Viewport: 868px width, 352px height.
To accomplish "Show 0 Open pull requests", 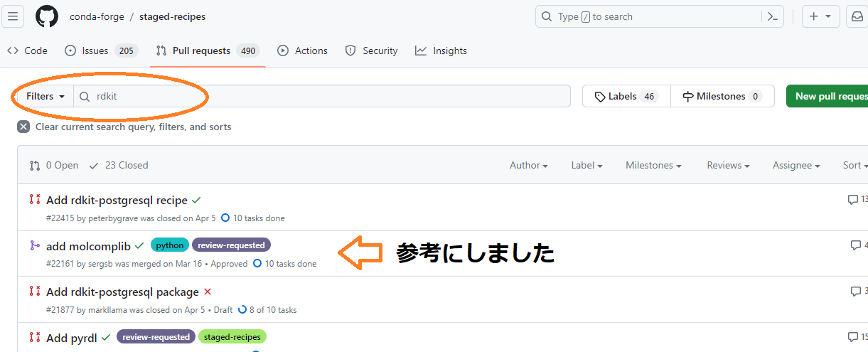I will (x=54, y=165).
